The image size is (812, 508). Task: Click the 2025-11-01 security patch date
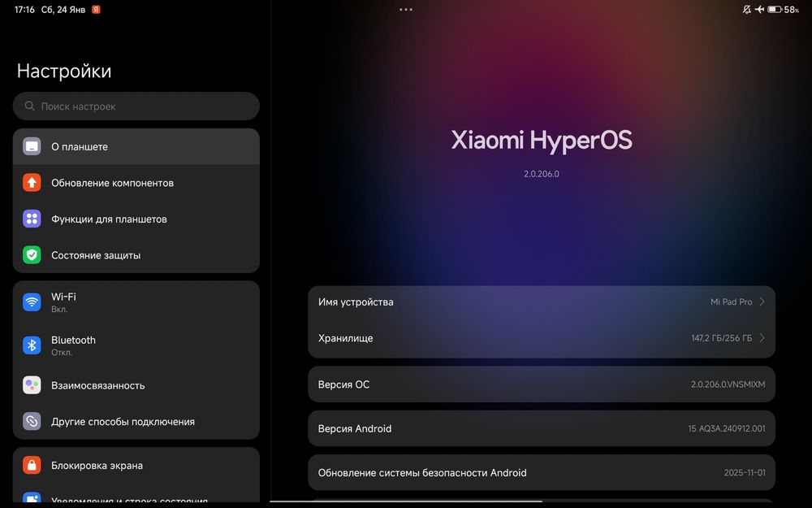(745, 472)
